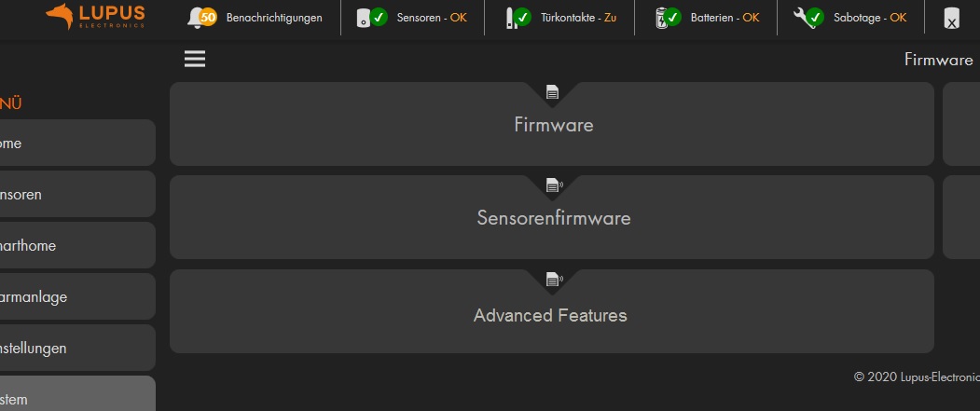
Task: Expand the Sensorenfirmware section
Action: (x=553, y=218)
